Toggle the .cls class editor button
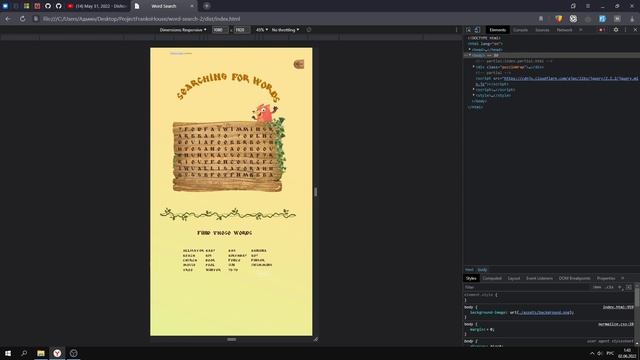 pos(609,287)
